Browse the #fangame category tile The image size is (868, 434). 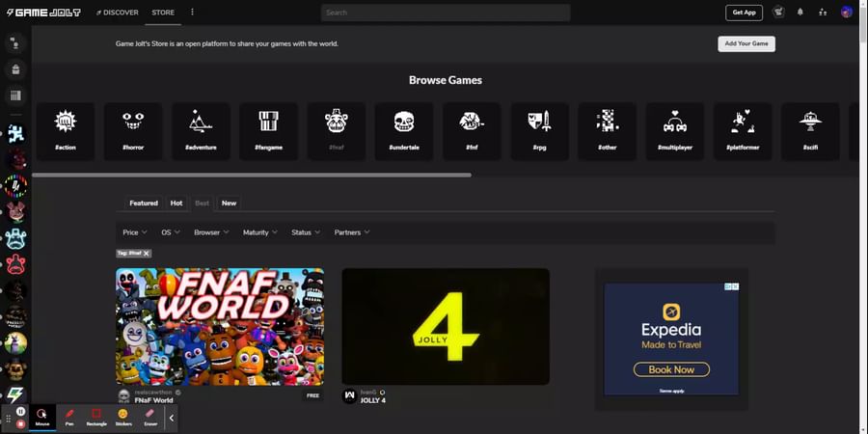click(268, 131)
